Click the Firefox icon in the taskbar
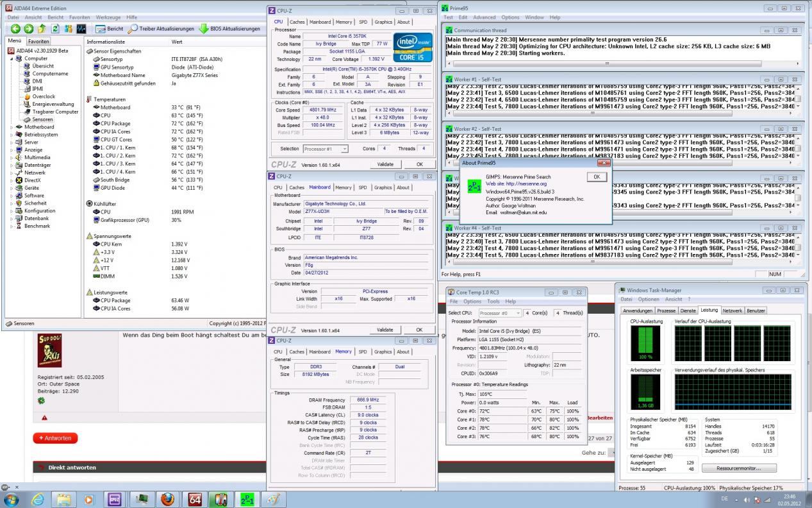 click(167, 499)
